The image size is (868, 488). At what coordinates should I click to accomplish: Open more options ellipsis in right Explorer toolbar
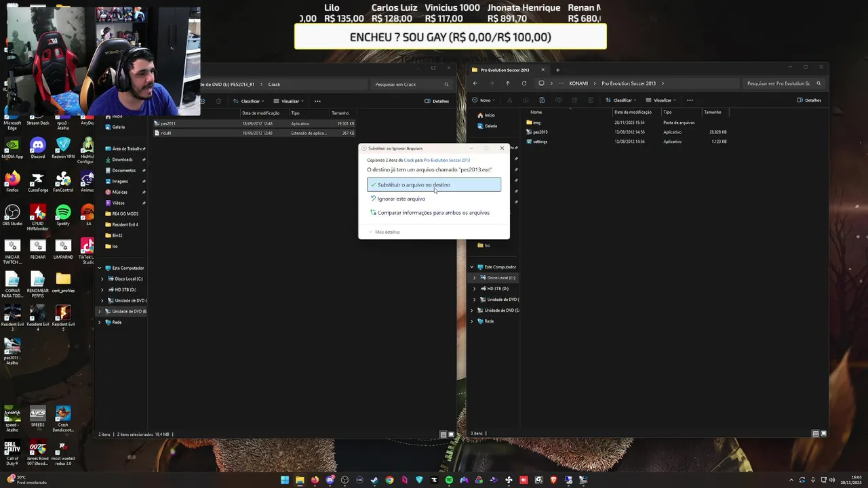click(690, 100)
